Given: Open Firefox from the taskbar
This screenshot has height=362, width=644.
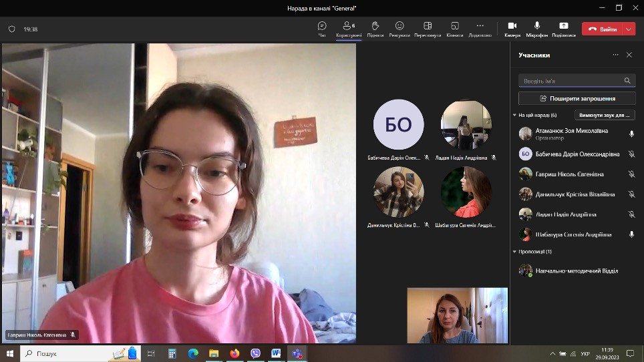Looking at the screenshot, I should [234, 353].
